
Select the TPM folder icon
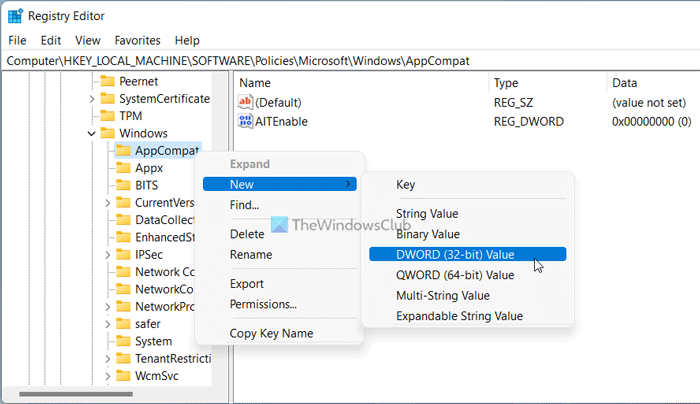coord(107,116)
